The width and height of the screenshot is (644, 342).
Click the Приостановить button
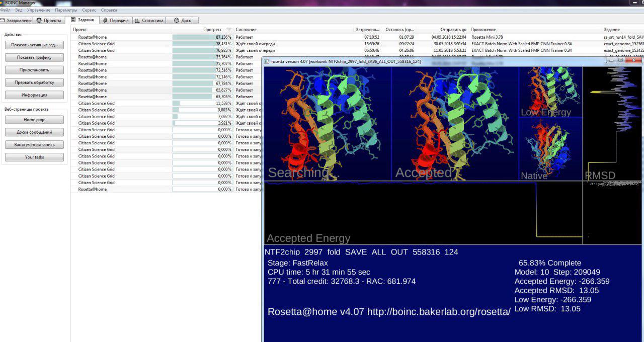tap(34, 70)
